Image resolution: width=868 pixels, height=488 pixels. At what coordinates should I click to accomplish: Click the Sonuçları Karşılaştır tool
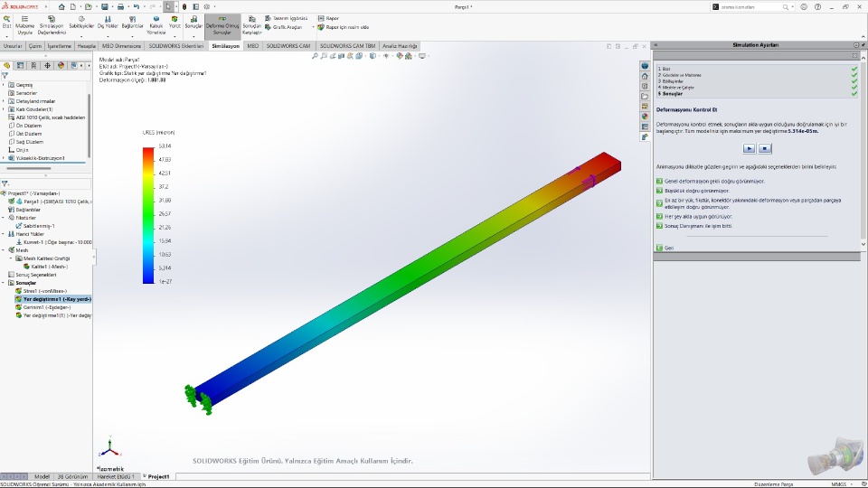pos(252,25)
